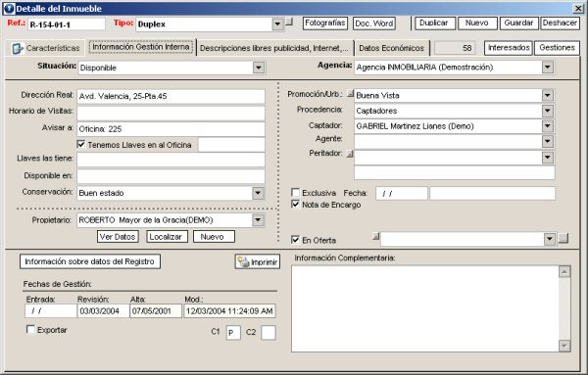Viewport: 588px width, 375px height.
Task: Click the Dirección Real field
Action: (171, 96)
